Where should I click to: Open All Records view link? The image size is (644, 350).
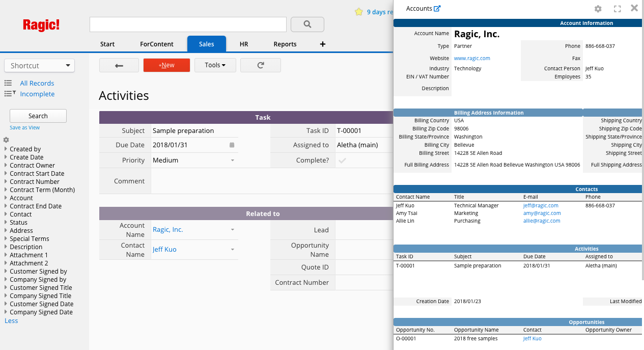37,83
